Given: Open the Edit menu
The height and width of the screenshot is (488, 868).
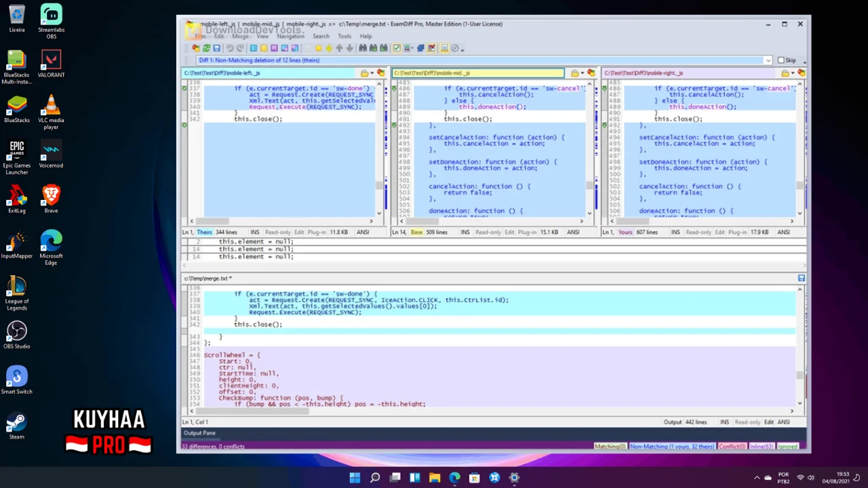Looking at the screenshot, I should tap(218, 36).
